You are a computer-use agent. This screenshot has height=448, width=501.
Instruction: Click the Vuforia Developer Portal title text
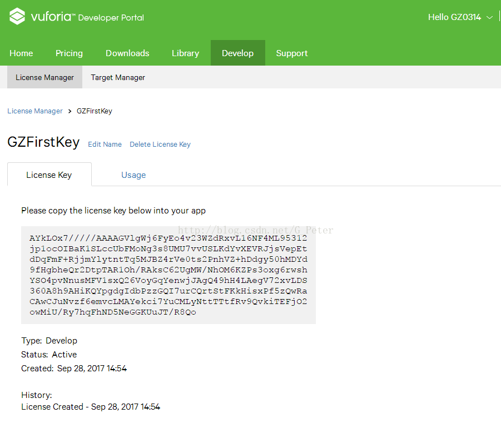pos(87,17)
